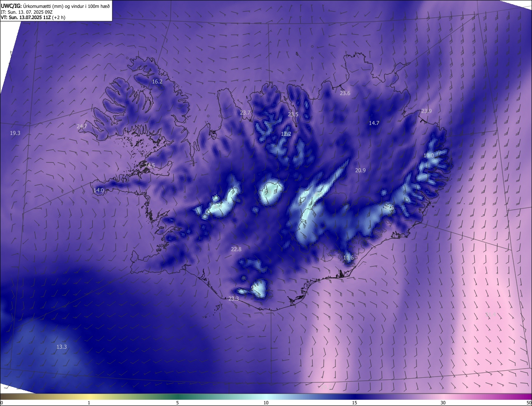532x406 pixels.
Task: Click the 19.3 value over the western sea
Action: (x=15, y=133)
